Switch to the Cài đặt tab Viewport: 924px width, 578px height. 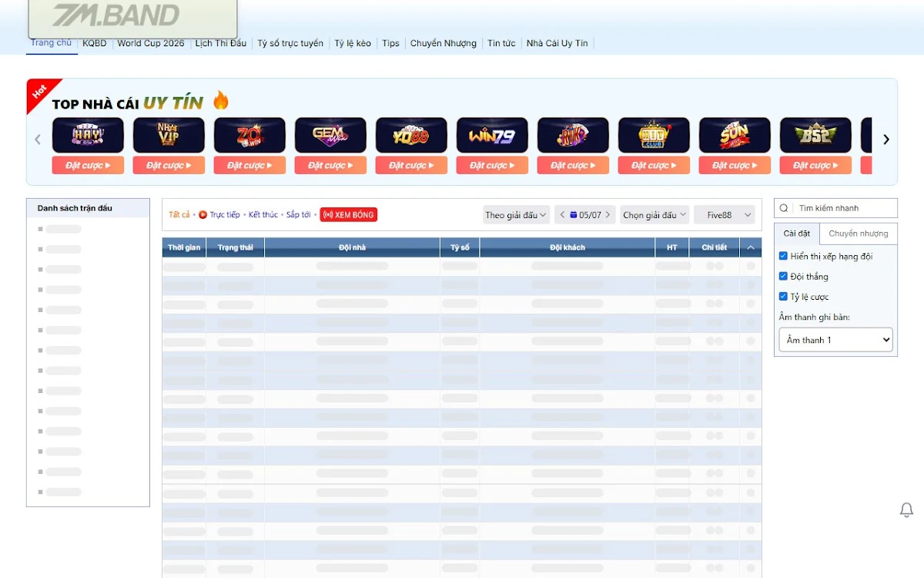coord(797,234)
